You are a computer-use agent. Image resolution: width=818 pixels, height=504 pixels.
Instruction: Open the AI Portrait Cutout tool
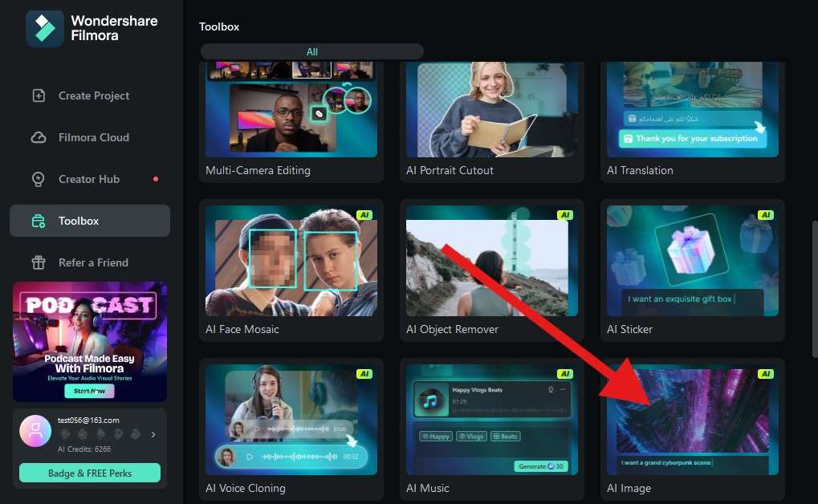point(492,121)
